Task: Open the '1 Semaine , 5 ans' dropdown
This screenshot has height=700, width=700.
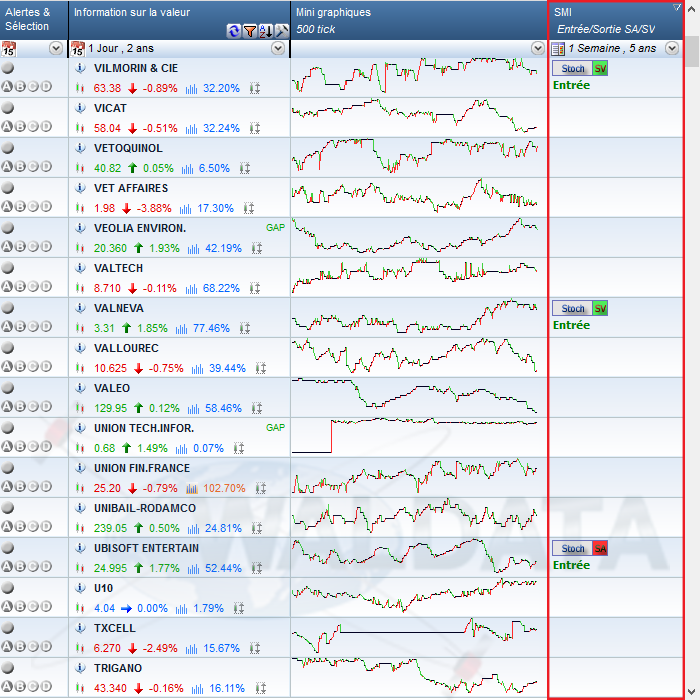Action: (672, 48)
